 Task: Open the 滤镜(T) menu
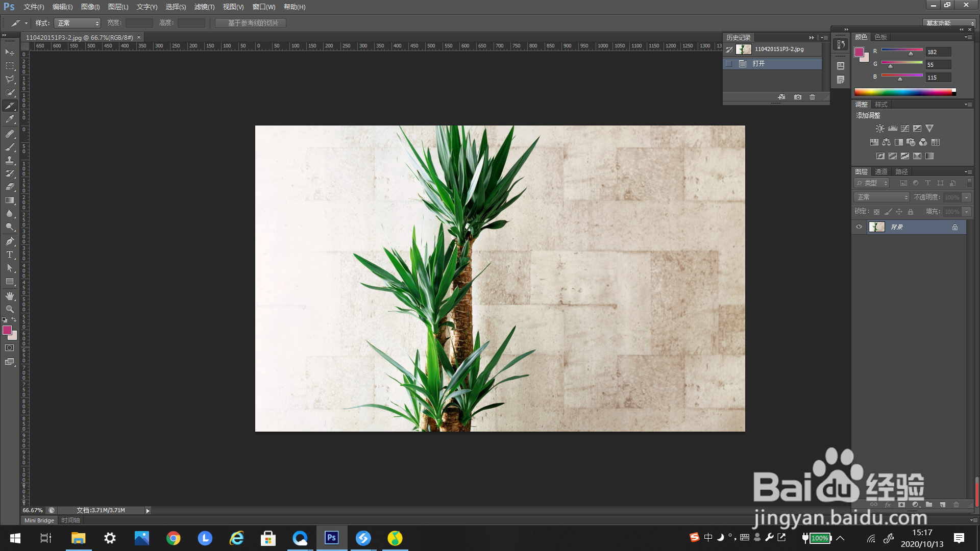(x=204, y=7)
